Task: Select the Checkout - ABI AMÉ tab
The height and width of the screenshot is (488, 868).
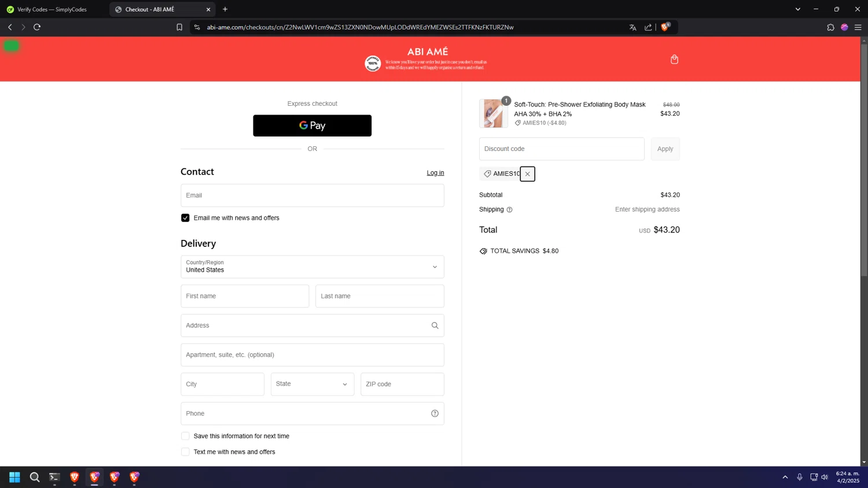Action: (x=162, y=9)
